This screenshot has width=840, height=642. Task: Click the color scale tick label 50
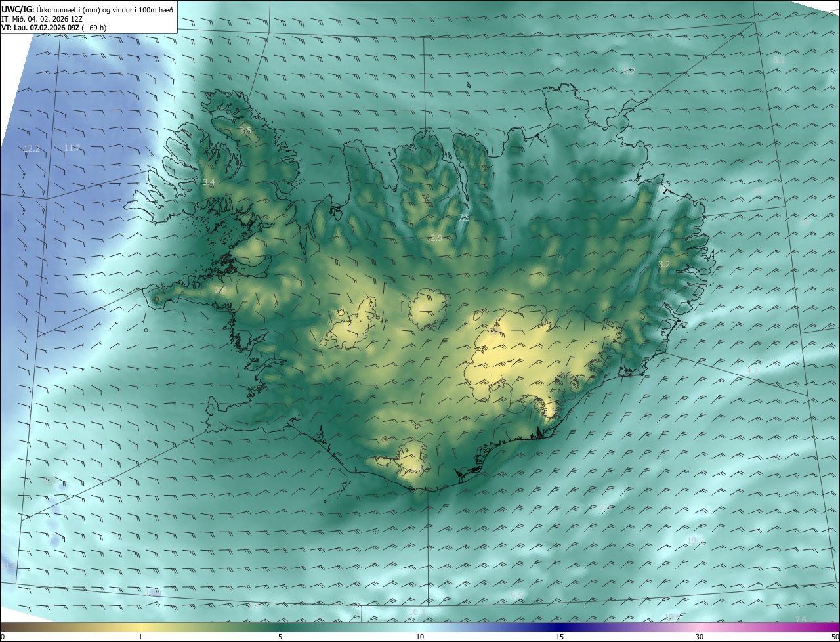click(835, 637)
